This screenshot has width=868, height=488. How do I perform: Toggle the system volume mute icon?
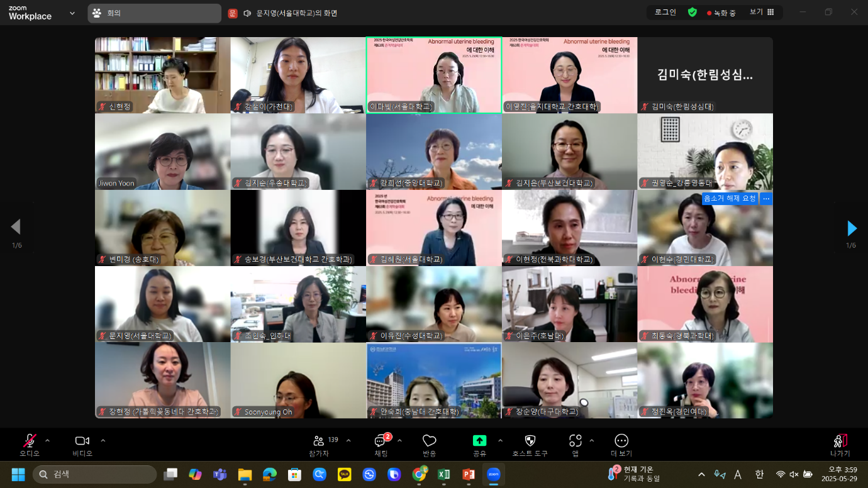pos(794,474)
